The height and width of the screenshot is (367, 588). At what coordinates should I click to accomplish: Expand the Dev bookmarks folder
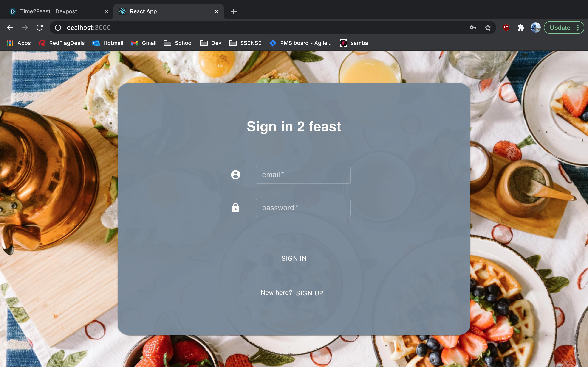(211, 43)
